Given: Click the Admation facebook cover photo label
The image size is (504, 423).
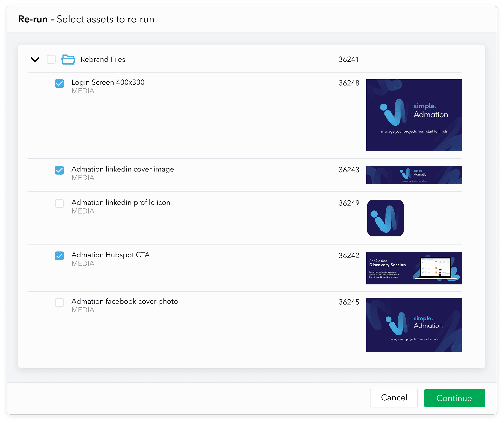Looking at the screenshot, I should coord(124,301).
